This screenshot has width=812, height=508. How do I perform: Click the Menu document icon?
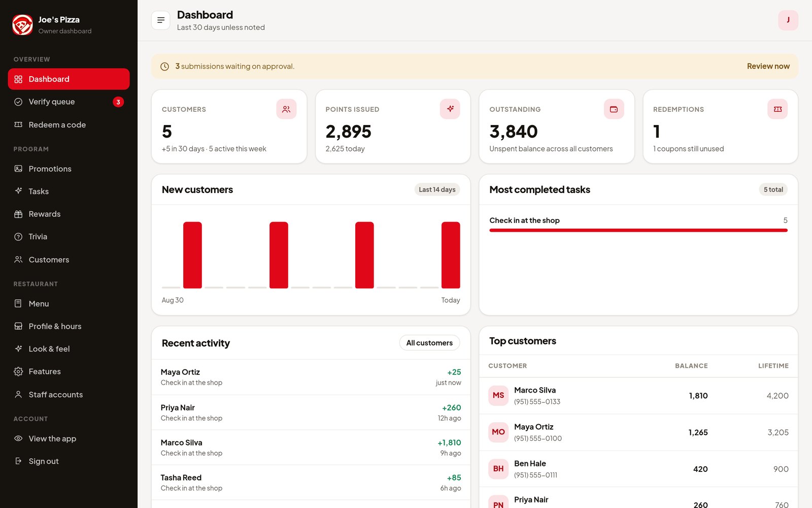[x=18, y=303]
